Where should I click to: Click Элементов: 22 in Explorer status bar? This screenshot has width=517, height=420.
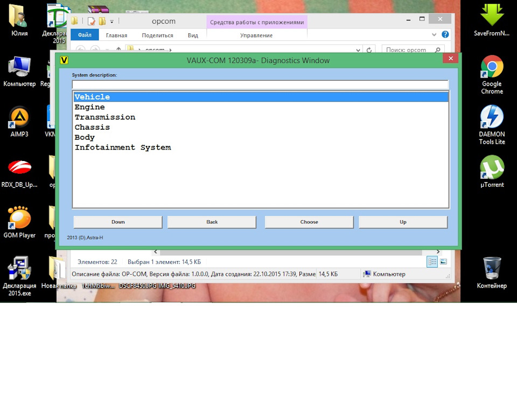tap(97, 262)
